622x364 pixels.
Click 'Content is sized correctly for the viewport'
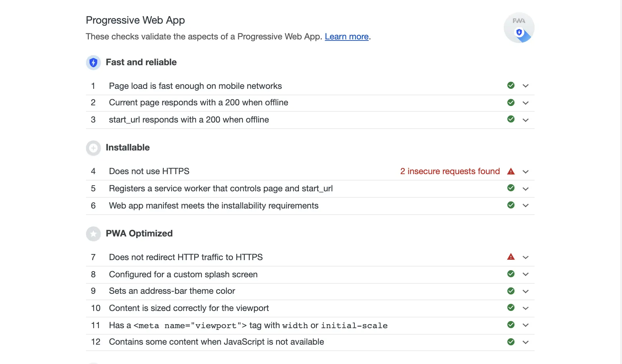(x=189, y=308)
